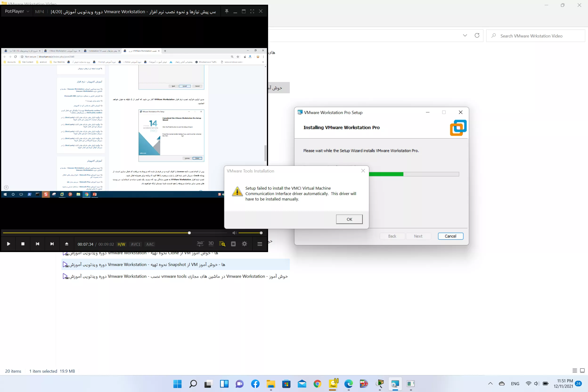The image size is (588, 392).
Task: Click the elapsed time 00:07:34
Action: [x=86, y=244]
